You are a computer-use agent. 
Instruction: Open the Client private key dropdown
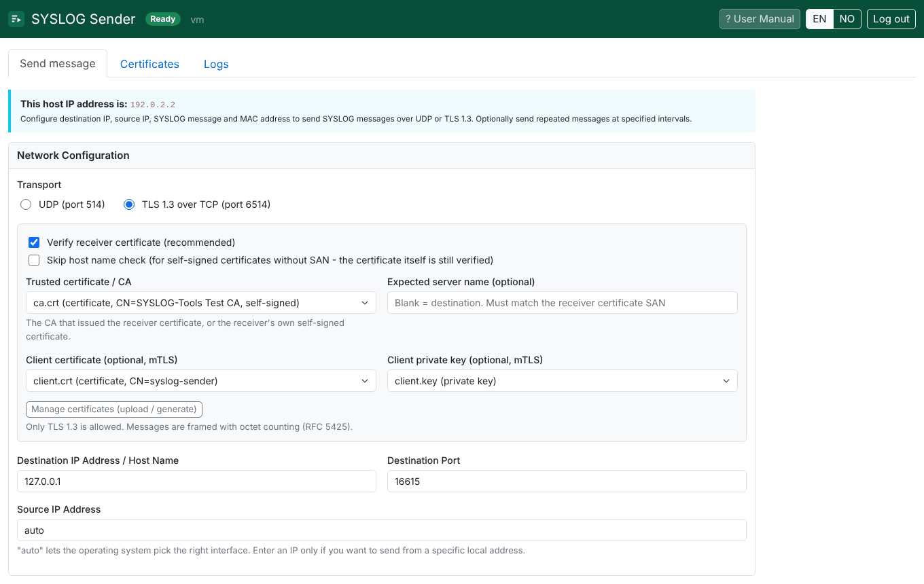[563, 381]
